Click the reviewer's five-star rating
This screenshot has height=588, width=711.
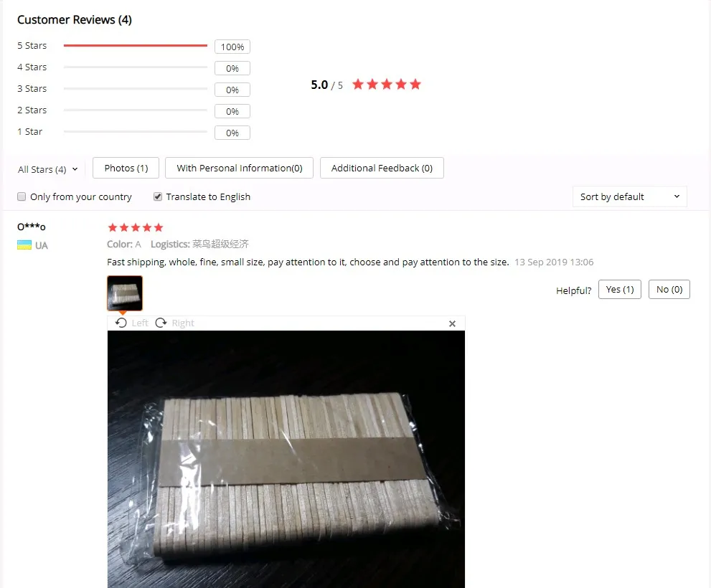135,227
